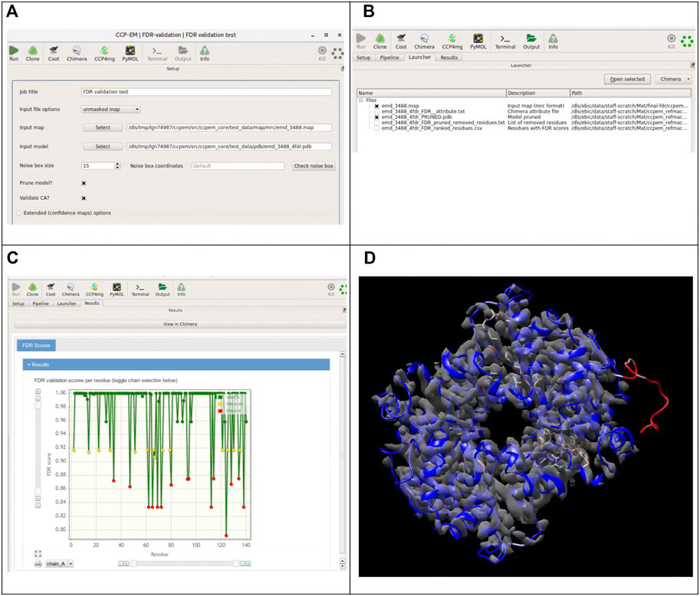Switch to Launcher tab in panel C
Viewport: 700px width, 596px height.
pyautogui.click(x=67, y=303)
